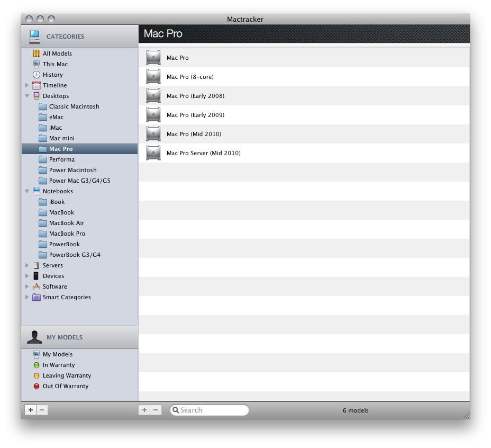Expand the Smart Categories group
The height and width of the screenshot is (448, 491).
[x=27, y=297]
